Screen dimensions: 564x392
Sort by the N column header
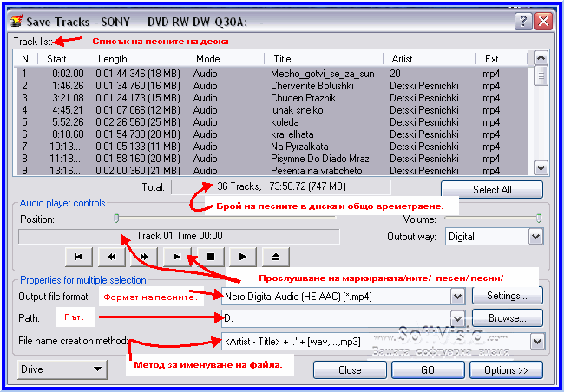tap(25, 59)
